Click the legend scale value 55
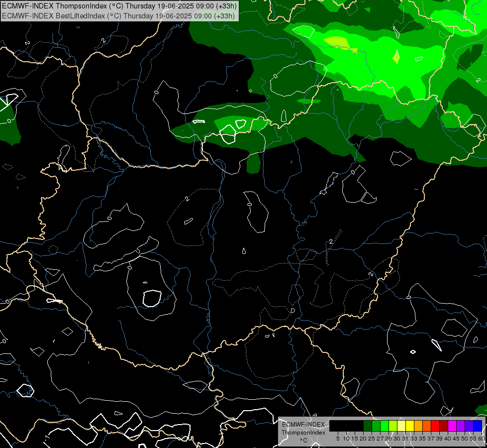This screenshot has width=487, height=448. pyautogui.click(x=474, y=439)
